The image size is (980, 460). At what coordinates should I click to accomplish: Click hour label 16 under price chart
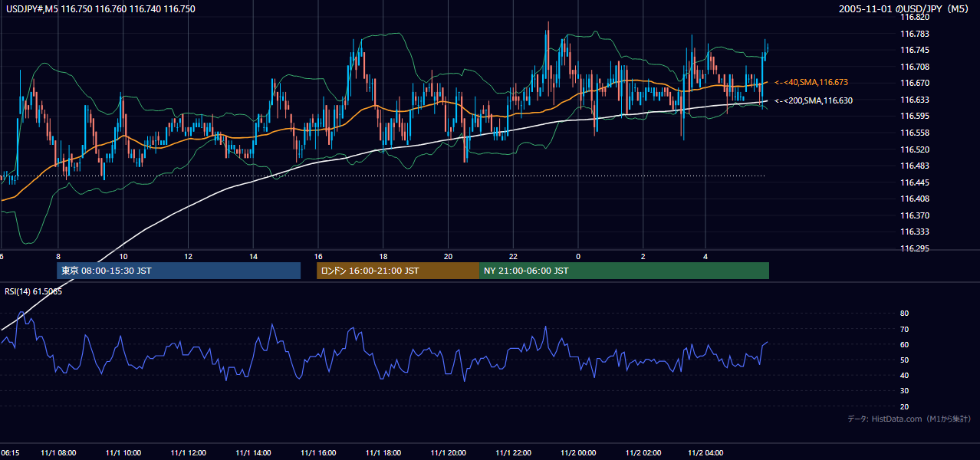(x=319, y=257)
